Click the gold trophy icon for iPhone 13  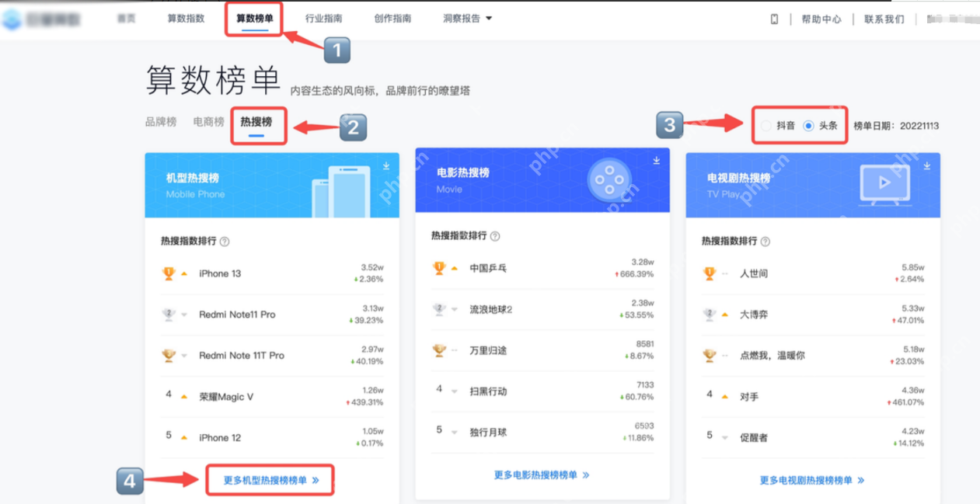pyautogui.click(x=169, y=273)
